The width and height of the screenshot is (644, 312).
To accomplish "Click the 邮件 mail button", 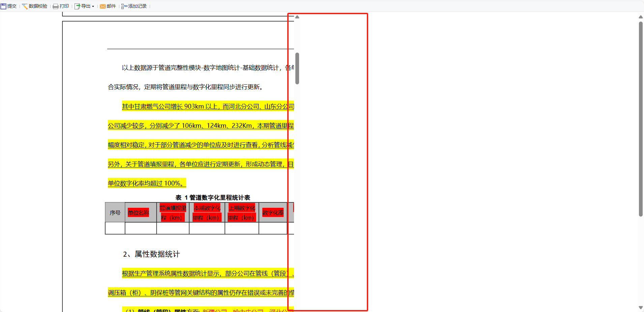I will coord(108,6).
